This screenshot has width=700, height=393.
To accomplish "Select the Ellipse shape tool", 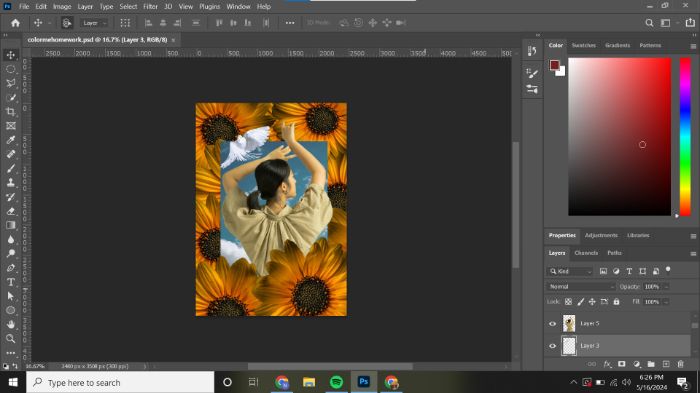I will pos(11,310).
